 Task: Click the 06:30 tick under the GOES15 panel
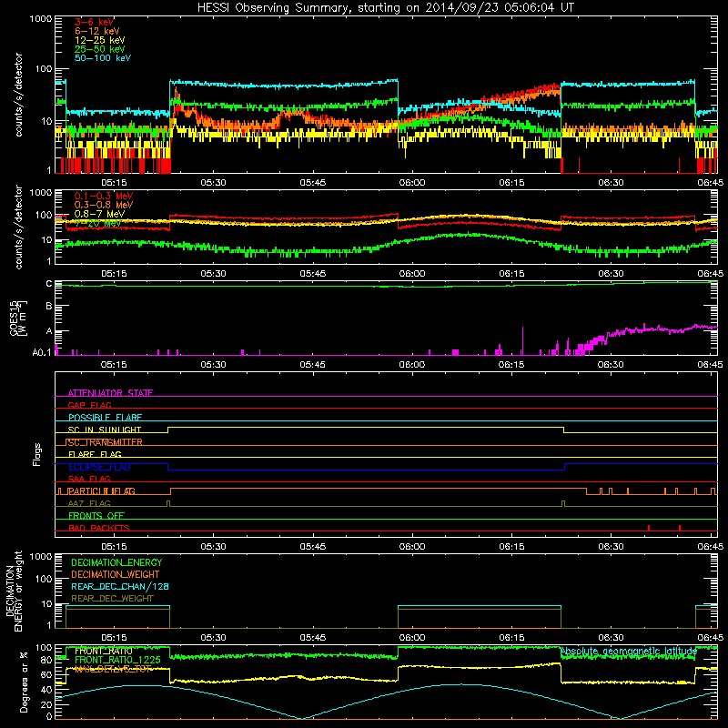pos(611,365)
